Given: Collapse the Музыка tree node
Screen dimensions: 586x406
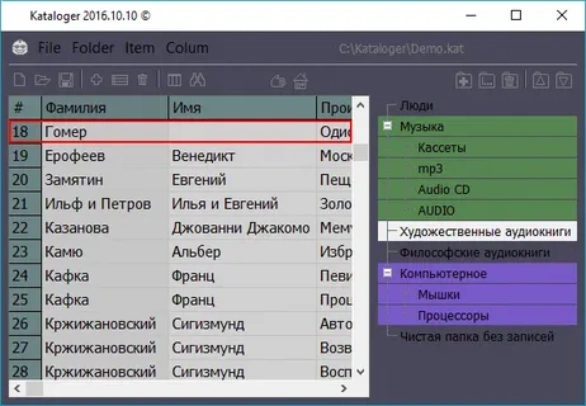Looking at the screenshot, I should click(388, 126).
